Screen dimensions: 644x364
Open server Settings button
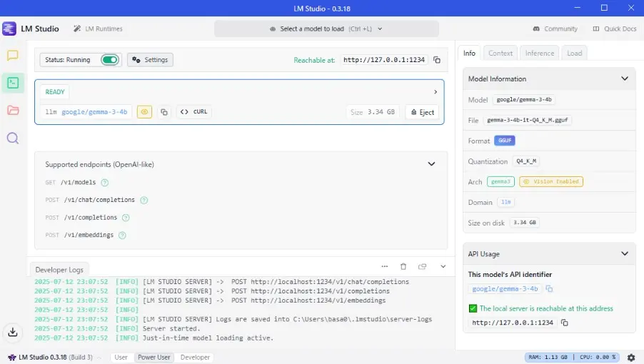point(151,60)
